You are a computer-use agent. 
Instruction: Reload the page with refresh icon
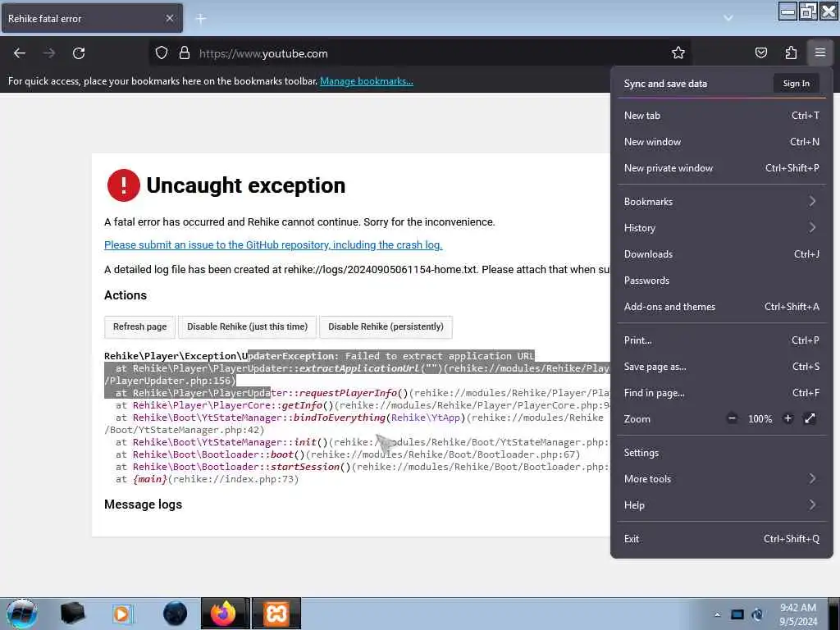79,53
